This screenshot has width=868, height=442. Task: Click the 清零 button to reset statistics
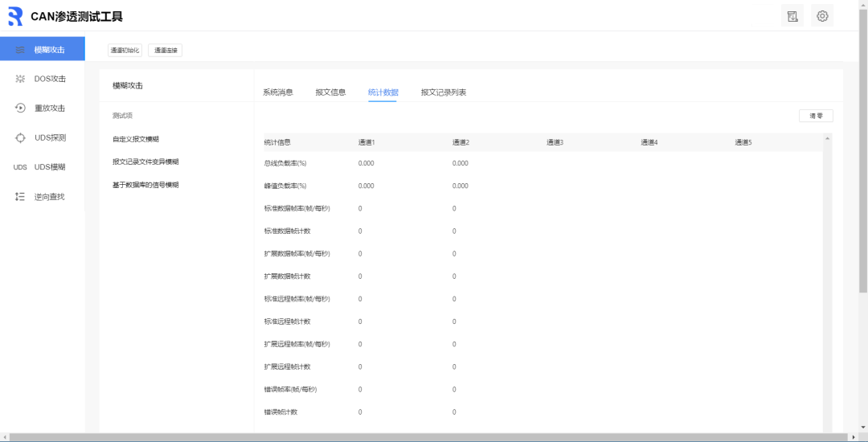pos(816,116)
